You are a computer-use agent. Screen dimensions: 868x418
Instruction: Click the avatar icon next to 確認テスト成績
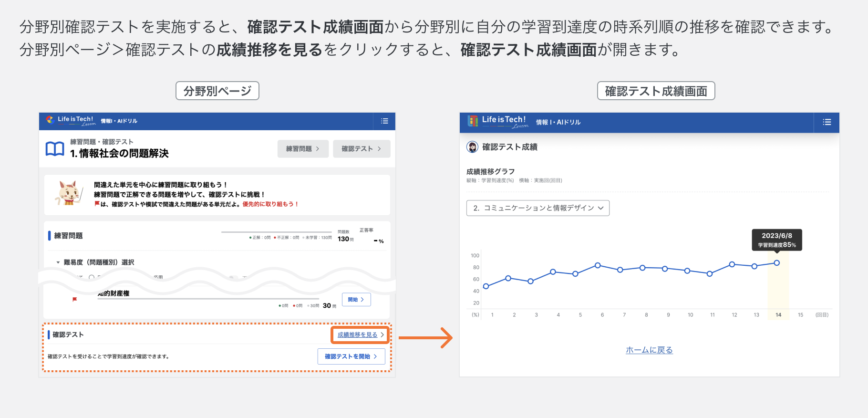point(472,147)
